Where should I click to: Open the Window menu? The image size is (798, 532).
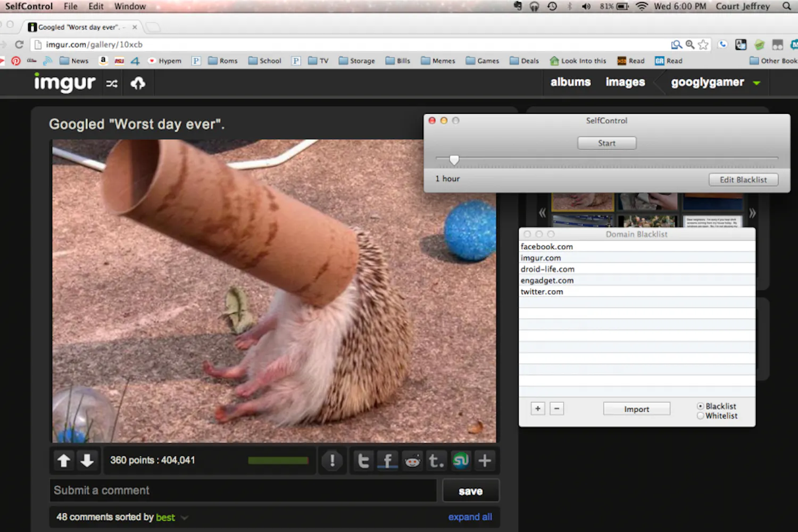coord(130,6)
